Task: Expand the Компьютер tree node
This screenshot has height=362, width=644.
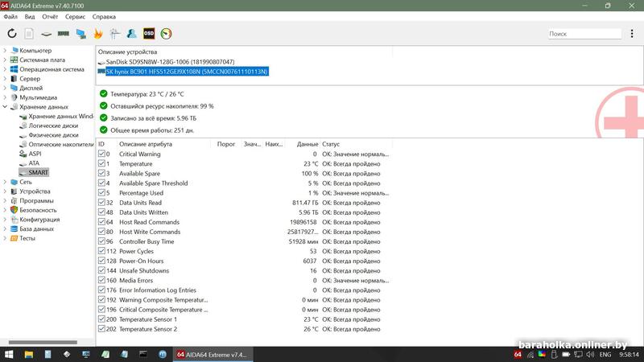Action: click(6, 51)
